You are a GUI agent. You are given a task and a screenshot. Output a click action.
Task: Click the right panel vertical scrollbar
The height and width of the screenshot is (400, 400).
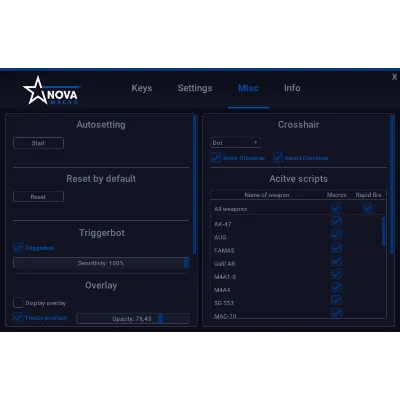[392, 185]
